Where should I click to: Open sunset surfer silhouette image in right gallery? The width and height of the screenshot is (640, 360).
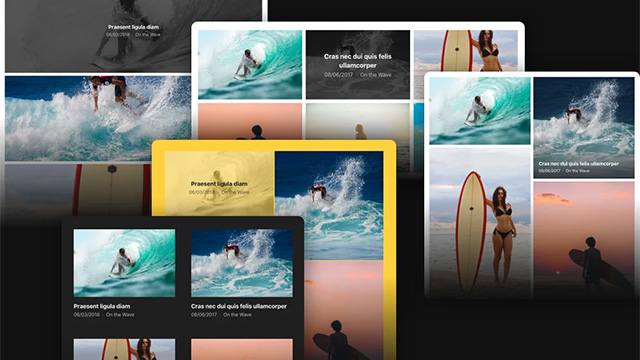point(584,240)
